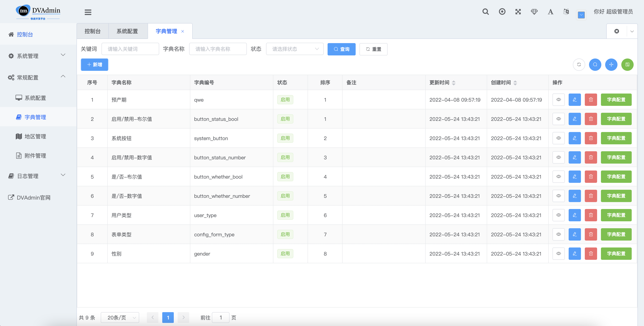Expand the 系统管理 sidebar menu

(38, 56)
